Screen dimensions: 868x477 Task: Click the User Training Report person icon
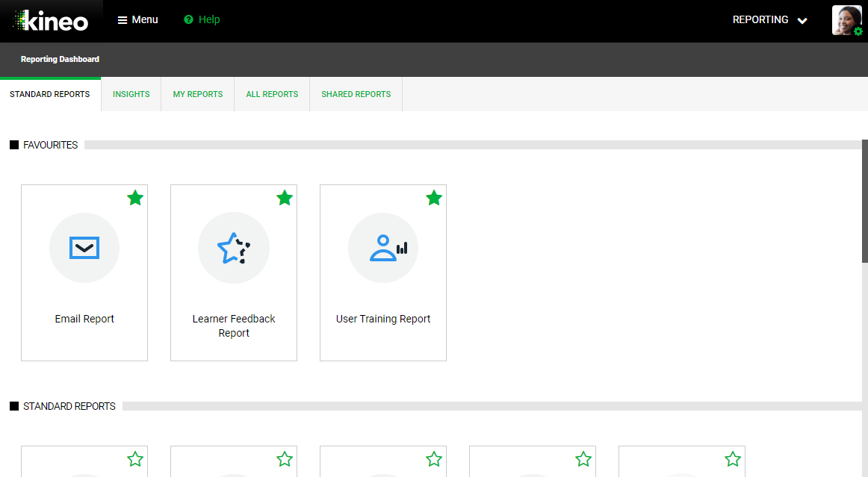click(x=383, y=248)
